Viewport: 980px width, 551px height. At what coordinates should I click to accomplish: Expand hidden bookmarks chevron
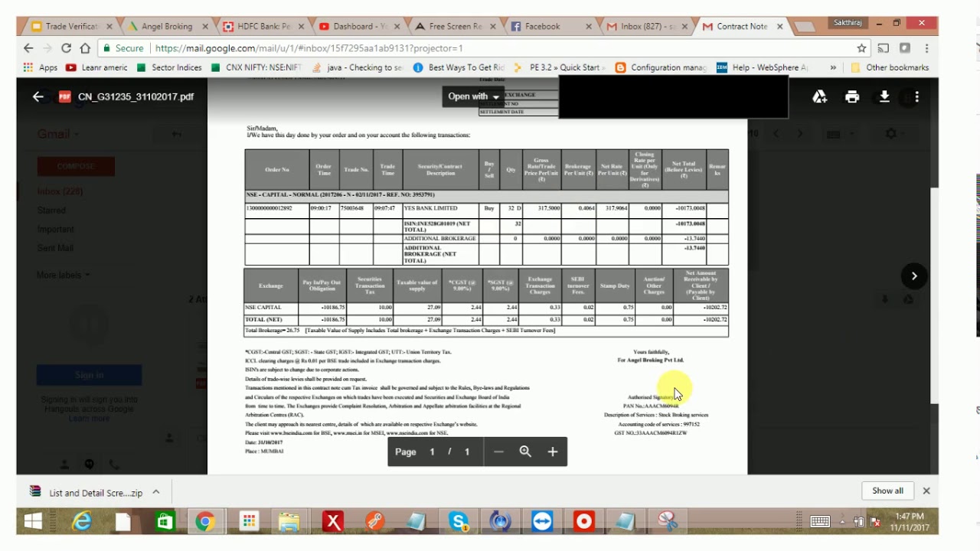click(x=833, y=67)
